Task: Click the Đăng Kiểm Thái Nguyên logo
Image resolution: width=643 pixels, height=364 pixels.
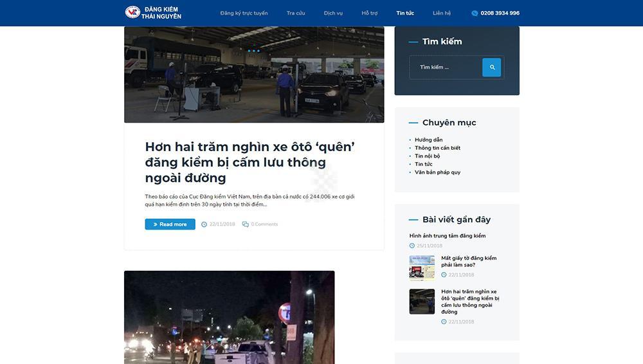Action: point(153,13)
